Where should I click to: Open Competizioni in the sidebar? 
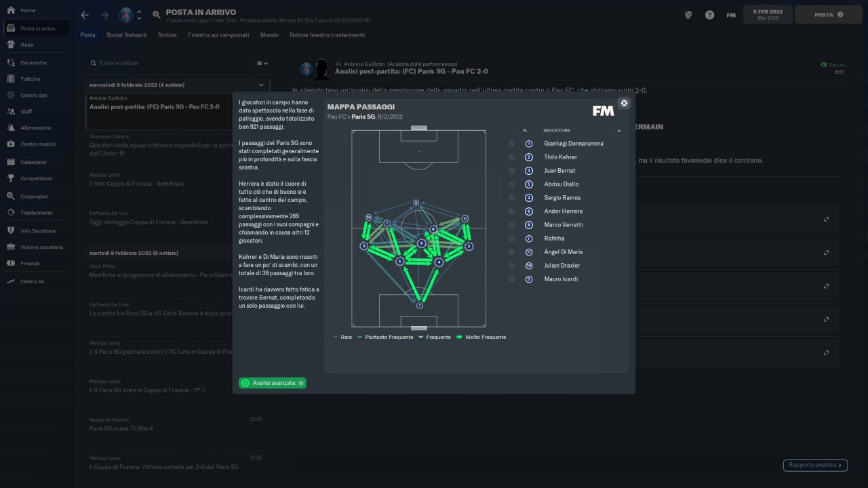pyautogui.click(x=37, y=178)
